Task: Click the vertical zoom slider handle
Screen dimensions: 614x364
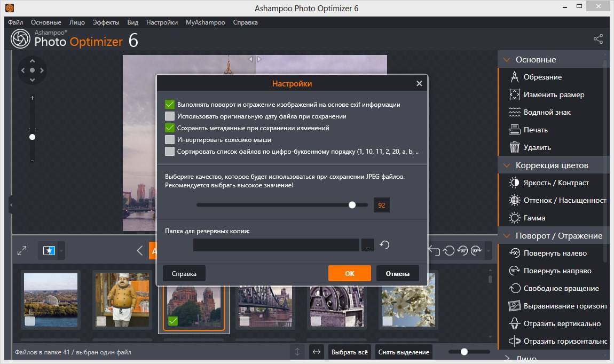Action: click(x=32, y=137)
